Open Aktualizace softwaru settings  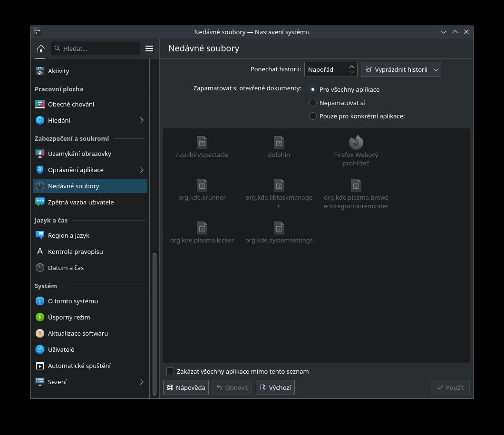[x=78, y=333]
